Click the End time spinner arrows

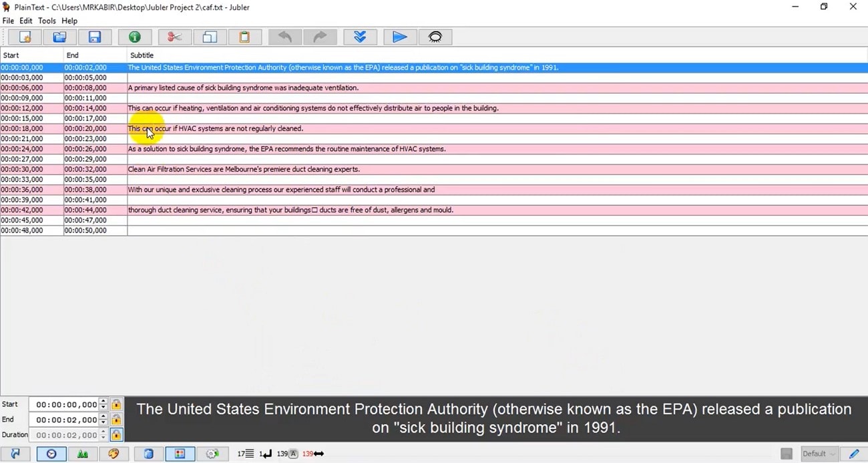coord(103,420)
